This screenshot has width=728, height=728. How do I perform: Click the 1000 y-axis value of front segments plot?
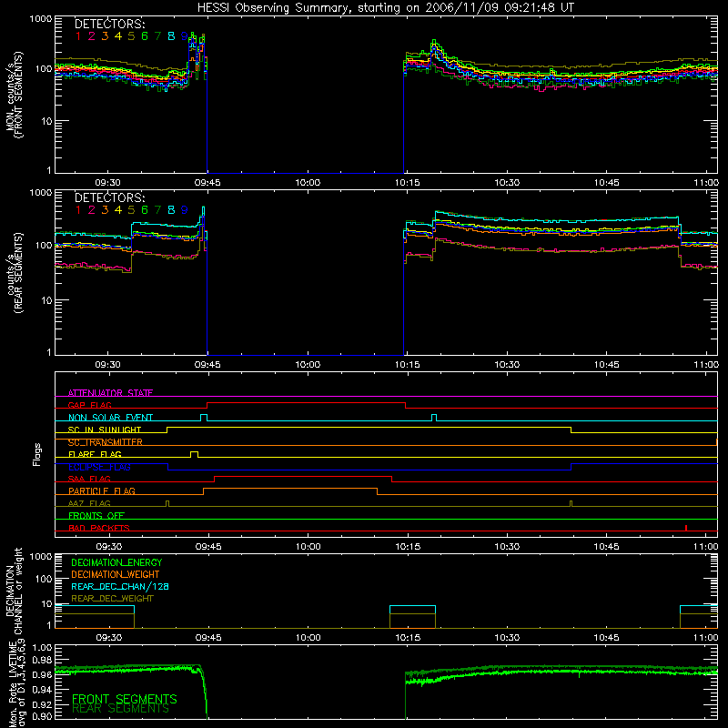41,18
